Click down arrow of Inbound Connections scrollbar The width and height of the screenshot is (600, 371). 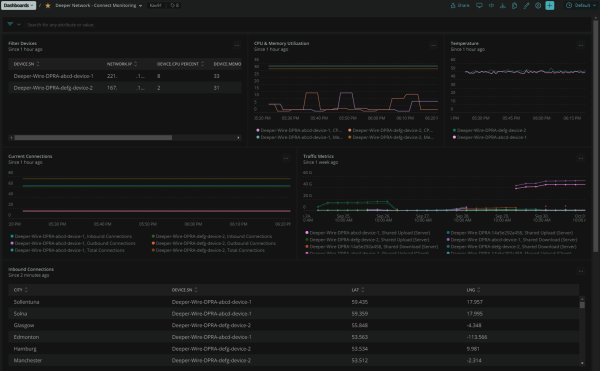(x=582, y=363)
